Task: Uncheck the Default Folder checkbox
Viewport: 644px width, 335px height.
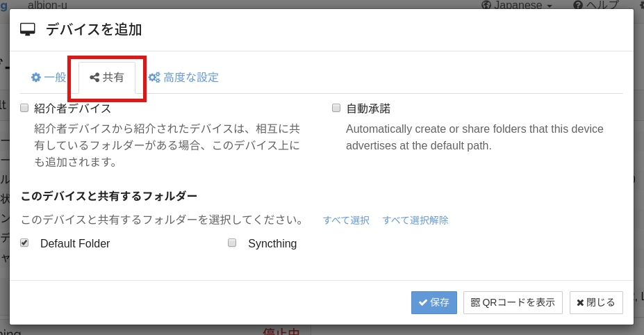Action: click(24, 243)
